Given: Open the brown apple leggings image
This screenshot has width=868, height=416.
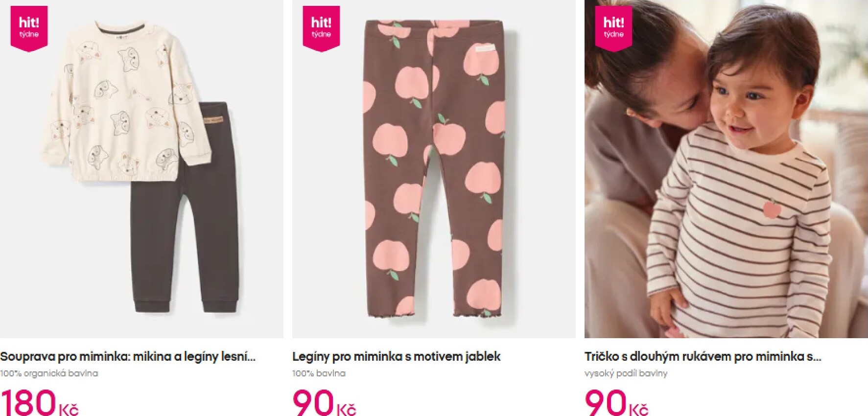Looking at the screenshot, I should click(434, 169).
